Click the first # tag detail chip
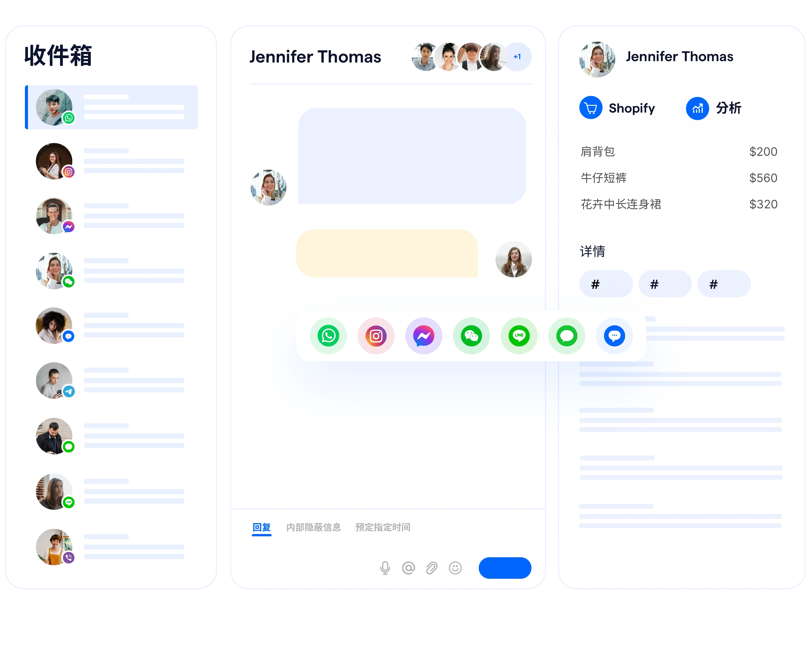Viewport: 812px width, 646px height. pos(603,284)
